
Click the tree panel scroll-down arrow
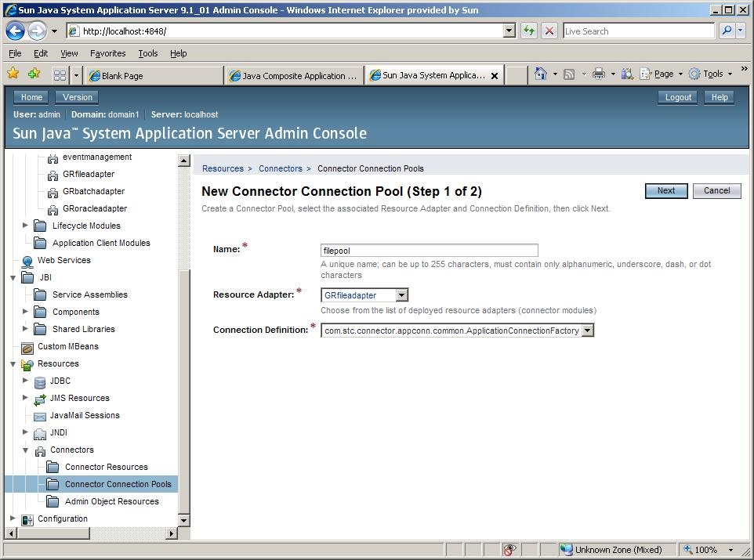tap(183, 520)
